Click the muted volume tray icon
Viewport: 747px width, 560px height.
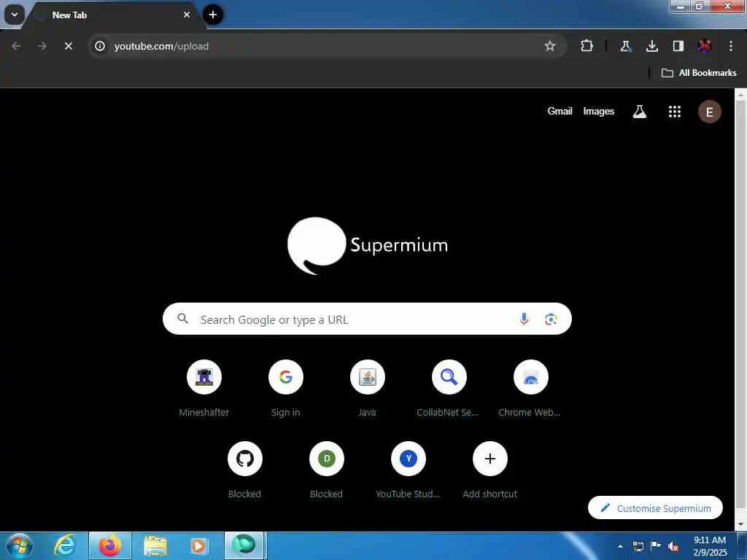673,547
